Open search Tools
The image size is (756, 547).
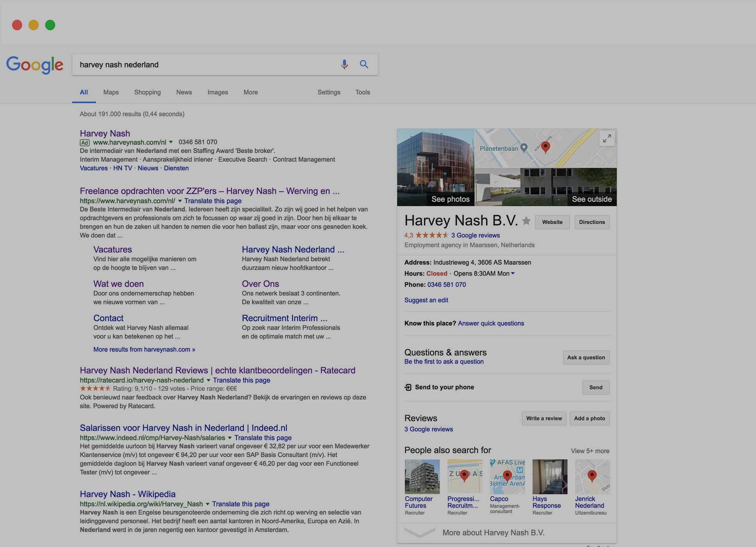coord(363,93)
